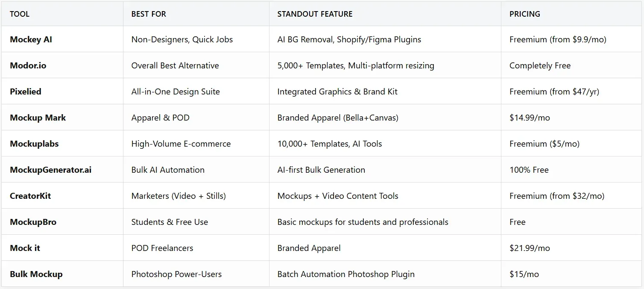Click the TOOL column header

pos(20,14)
